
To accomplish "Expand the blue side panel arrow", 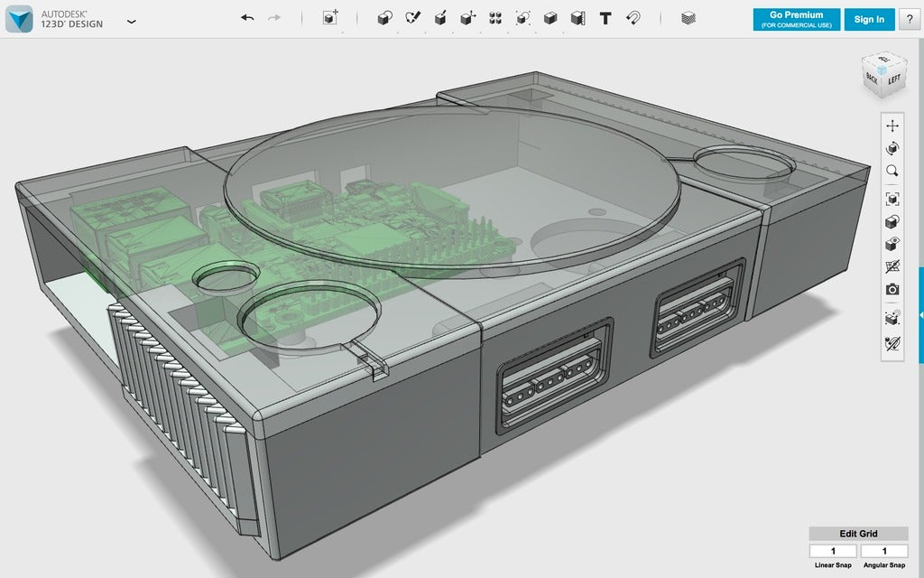I will [x=921, y=316].
